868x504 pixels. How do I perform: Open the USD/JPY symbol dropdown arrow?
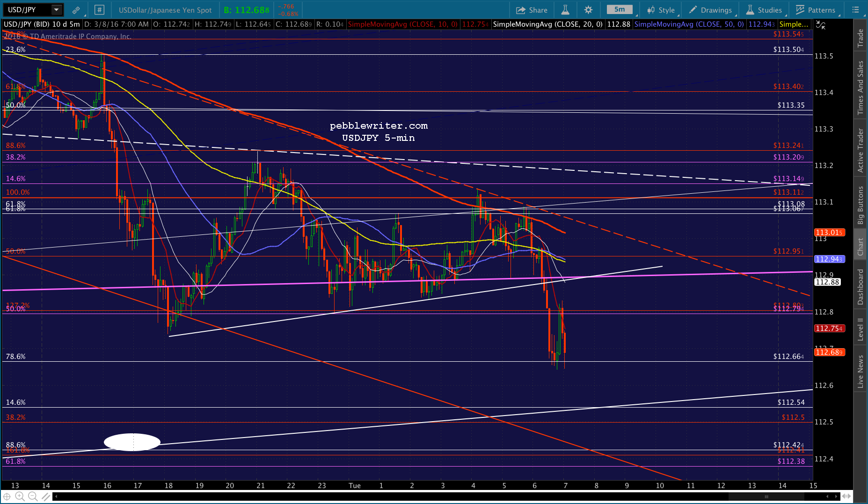(x=56, y=10)
